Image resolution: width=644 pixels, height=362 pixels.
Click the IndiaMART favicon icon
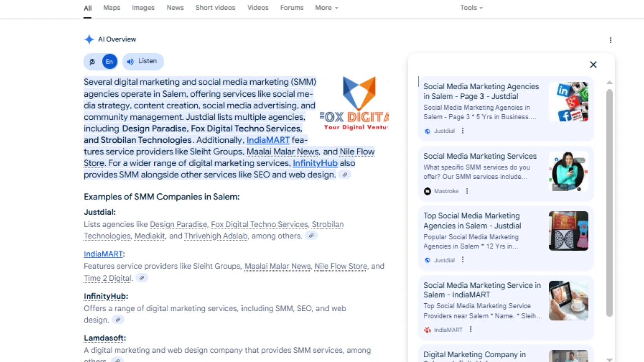[x=427, y=330]
